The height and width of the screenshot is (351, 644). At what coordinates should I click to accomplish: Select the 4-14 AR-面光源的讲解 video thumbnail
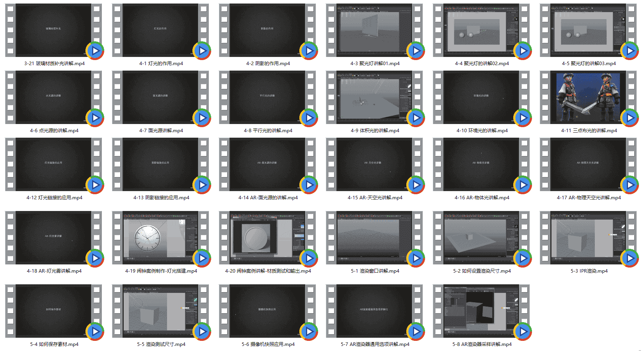(x=267, y=164)
